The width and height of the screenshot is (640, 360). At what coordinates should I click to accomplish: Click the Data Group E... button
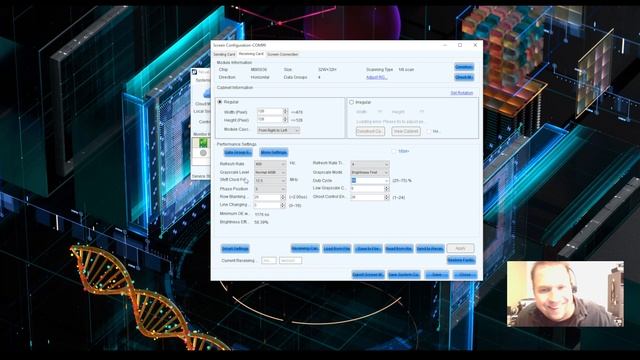click(x=238, y=153)
